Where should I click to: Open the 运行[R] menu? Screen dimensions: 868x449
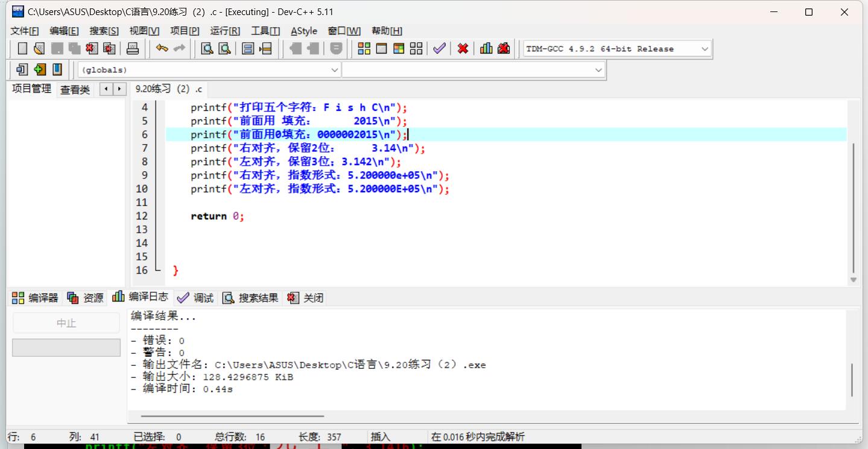coord(225,31)
